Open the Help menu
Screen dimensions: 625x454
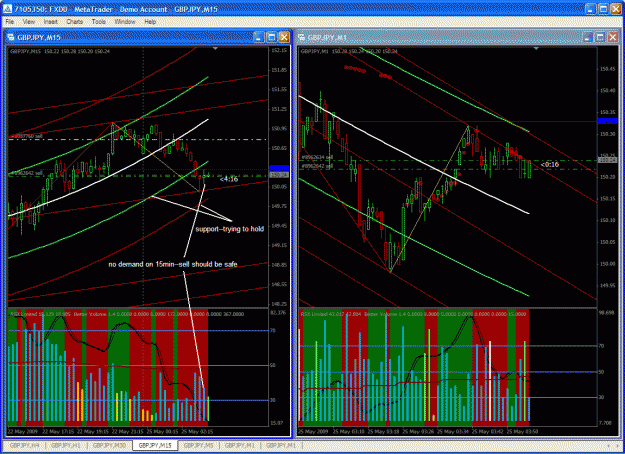tap(150, 22)
